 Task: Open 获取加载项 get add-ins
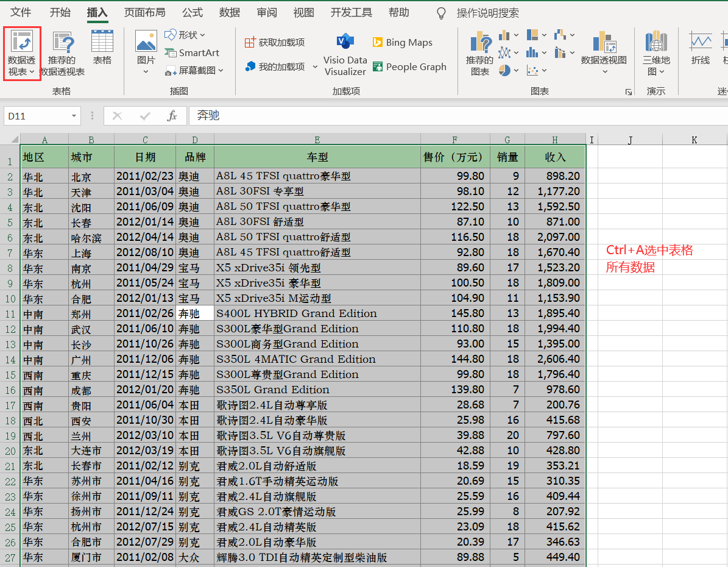coord(274,42)
